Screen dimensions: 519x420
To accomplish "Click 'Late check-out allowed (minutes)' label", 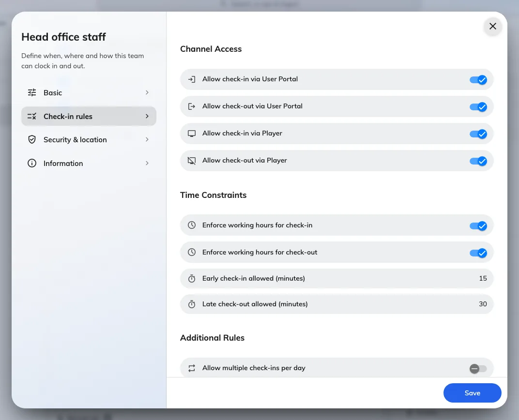I will 255,304.
